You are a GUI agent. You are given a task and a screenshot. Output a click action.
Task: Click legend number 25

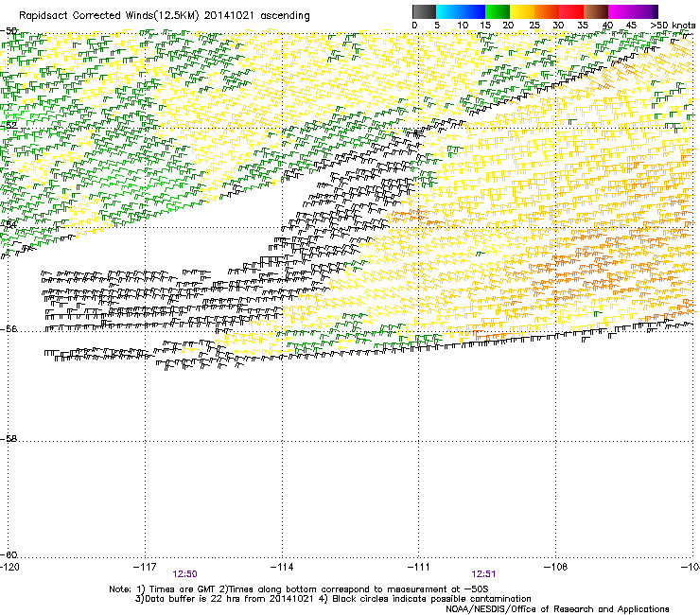pyautogui.click(x=534, y=26)
